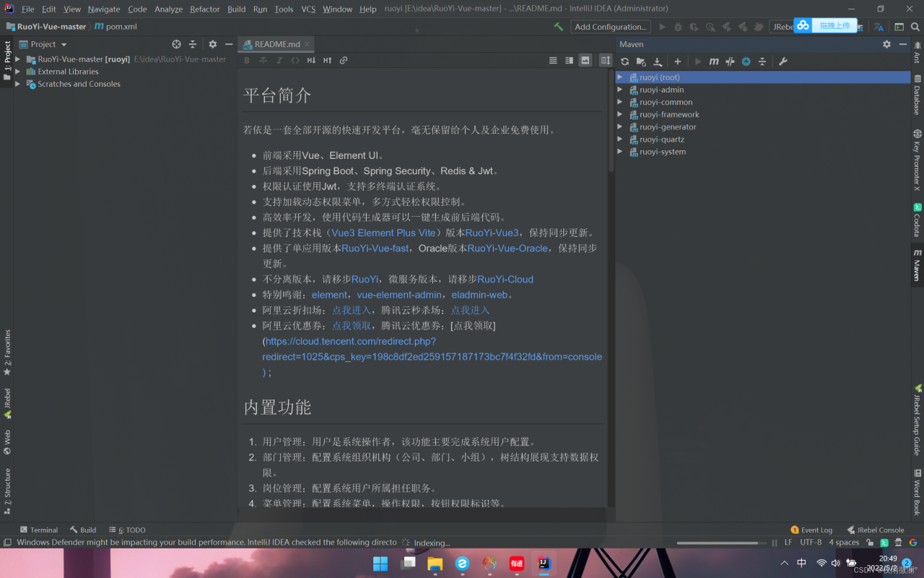The width and height of the screenshot is (924, 578).
Task: Click the Insert link icon in editor toolbar
Action: click(x=344, y=61)
